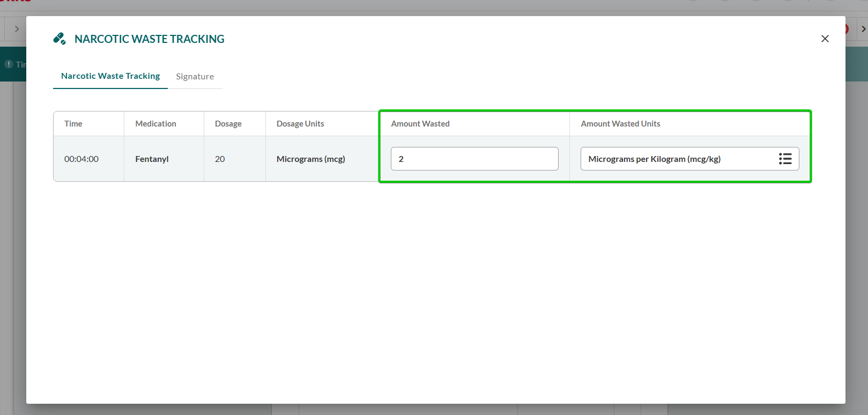Switch to the Signature tab
Image resolution: width=868 pixels, height=415 pixels.
coord(195,77)
